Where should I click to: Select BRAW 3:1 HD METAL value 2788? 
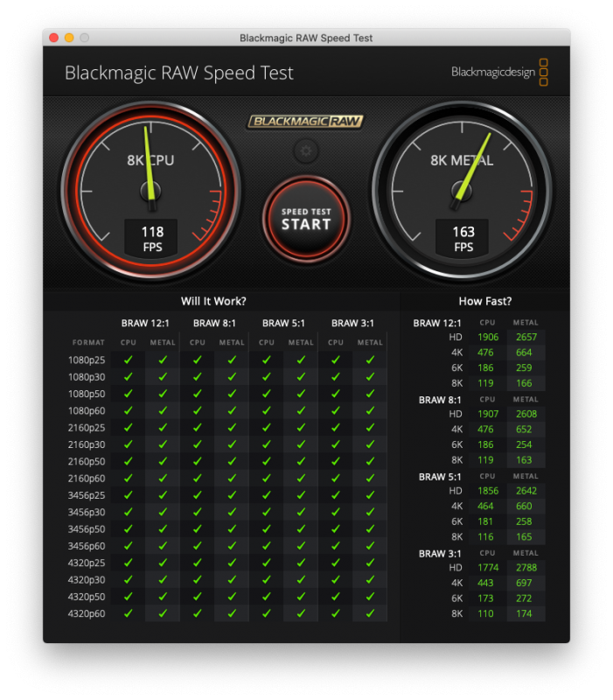point(526,567)
